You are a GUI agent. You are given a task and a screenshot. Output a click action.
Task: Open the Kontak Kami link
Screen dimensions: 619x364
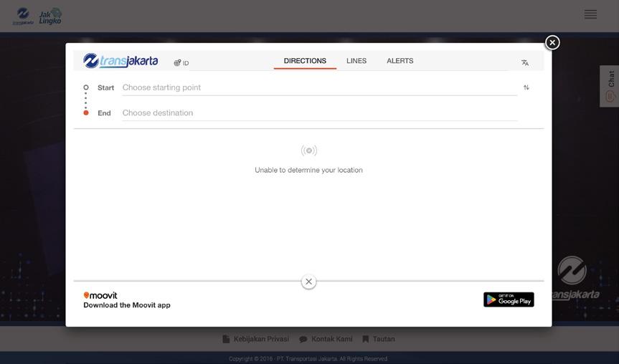click(326, 339)
